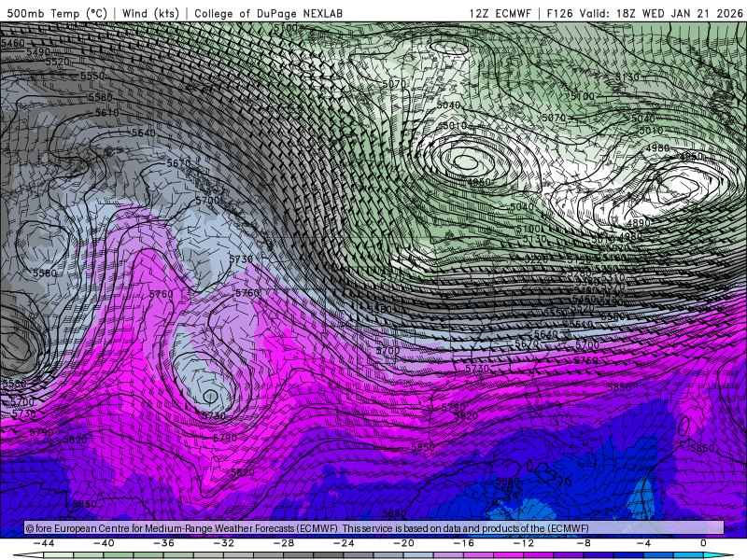Click the "College of DuPage NEXLAB" header text
This screenshot has width=747, height=560.
pos(268,13)
